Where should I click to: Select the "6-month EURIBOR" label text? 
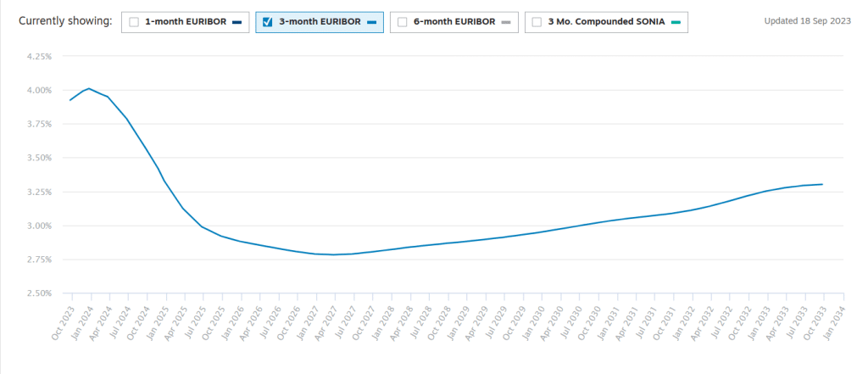453,22
